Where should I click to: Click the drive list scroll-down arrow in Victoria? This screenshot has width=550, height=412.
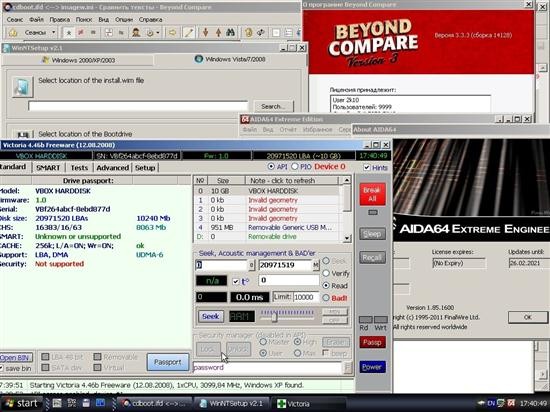(x=347, y=238)
